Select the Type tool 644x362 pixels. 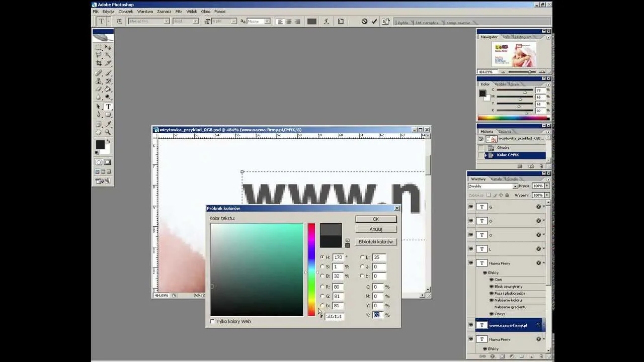108,106
